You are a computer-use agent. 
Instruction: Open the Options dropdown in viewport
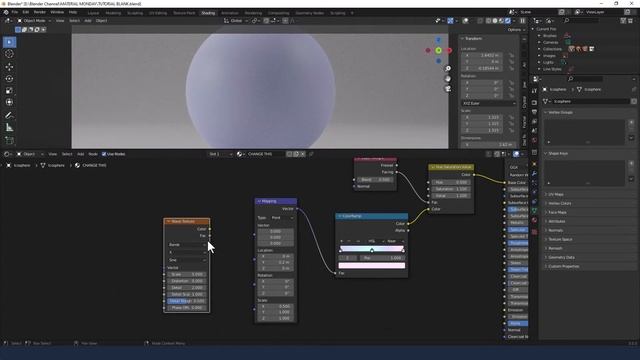coord(516,30)
